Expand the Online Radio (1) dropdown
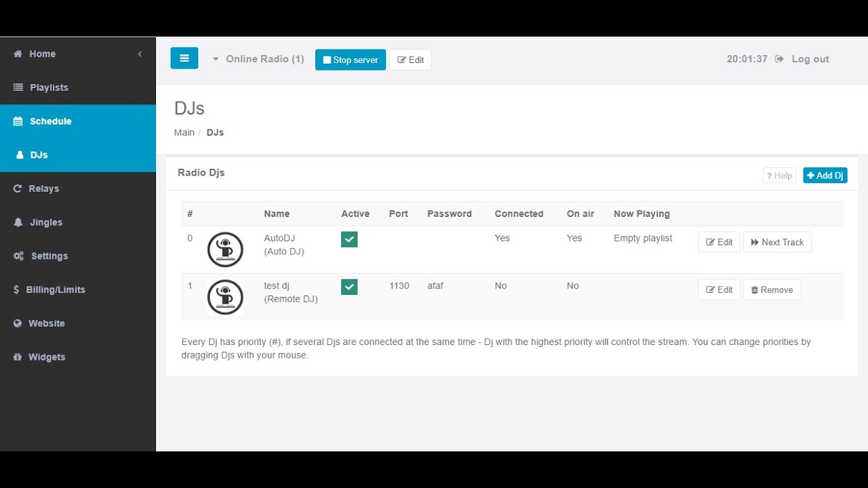This screenshot has width=868, height=488. (x=258, y=59)
